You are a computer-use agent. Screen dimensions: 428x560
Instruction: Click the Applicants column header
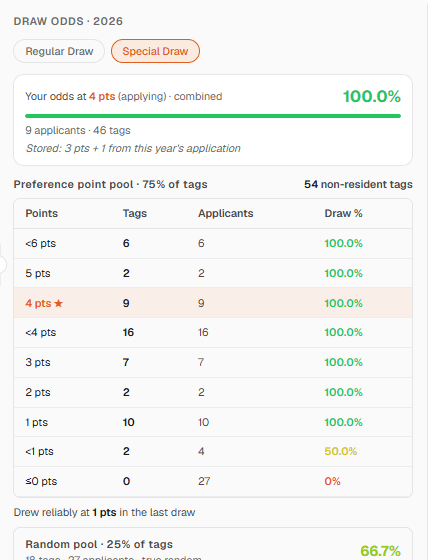click(225, 214)
